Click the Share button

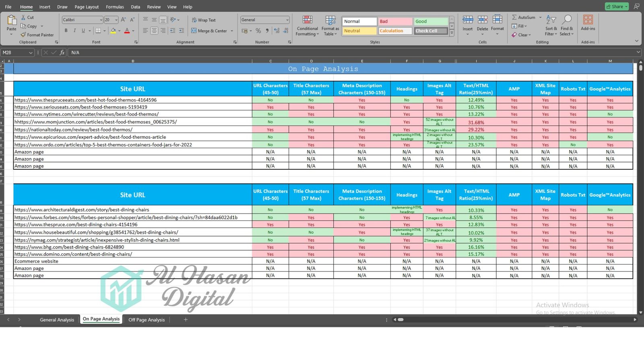click(x=617, y=6)
